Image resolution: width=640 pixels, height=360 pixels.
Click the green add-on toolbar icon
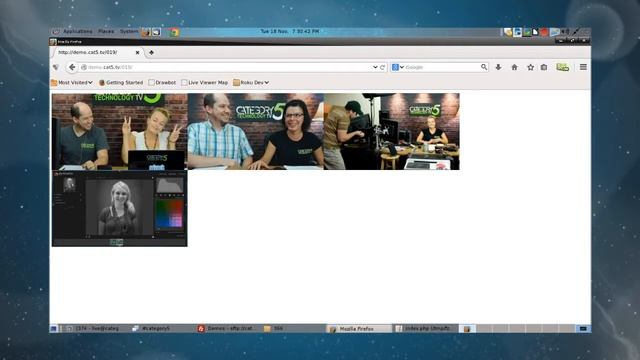(x=562, y=67)
